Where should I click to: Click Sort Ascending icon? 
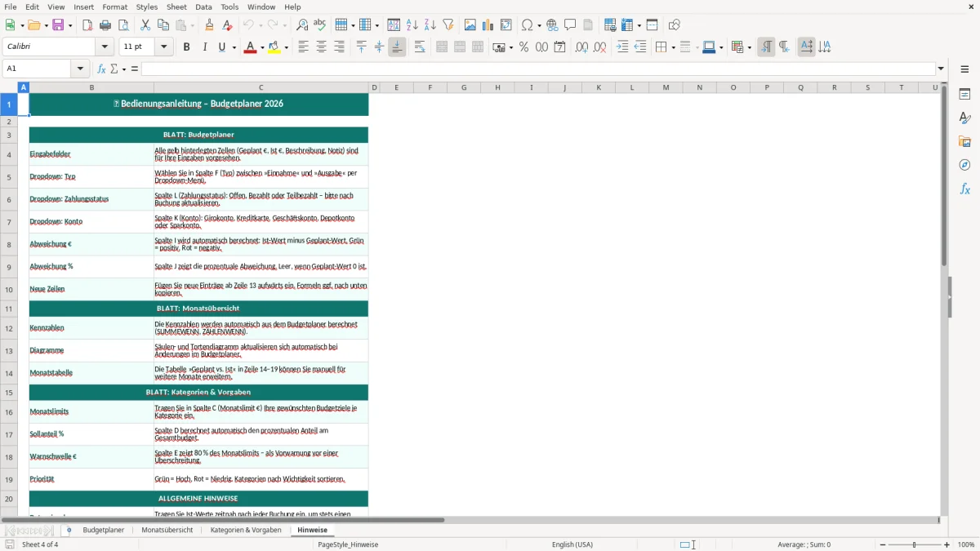pyautogui.click(x=412, y=25)
